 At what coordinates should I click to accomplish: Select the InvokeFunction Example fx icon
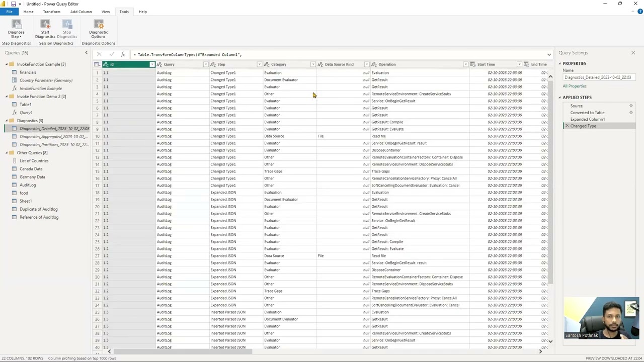coord(15,88)
